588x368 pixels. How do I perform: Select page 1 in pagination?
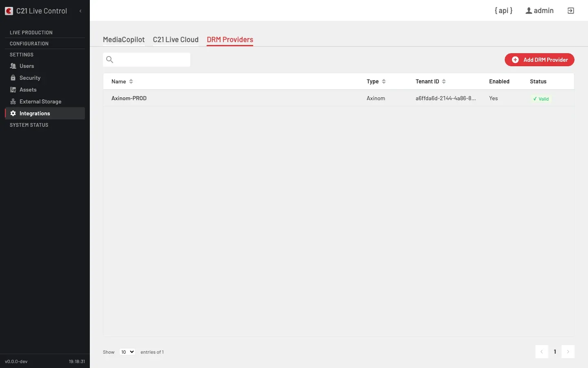pyautogui.click(x=555, y=352)
